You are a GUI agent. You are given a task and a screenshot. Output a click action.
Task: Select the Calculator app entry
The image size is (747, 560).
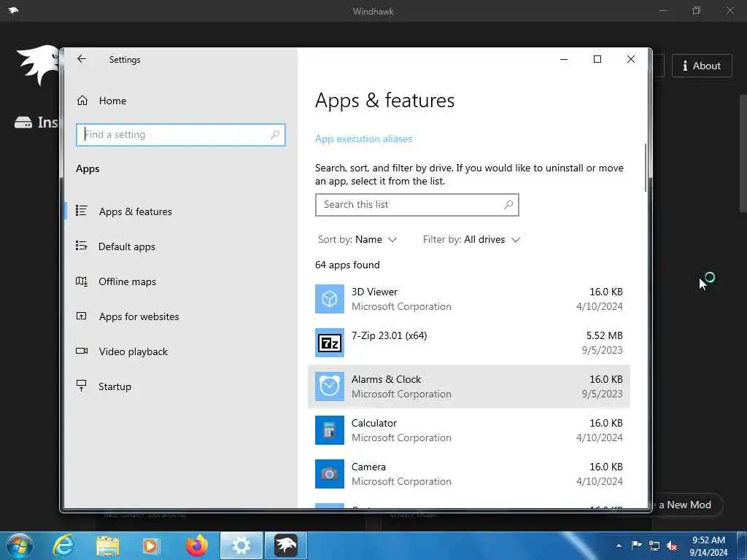pyautogui.click(x=469, y=430)
